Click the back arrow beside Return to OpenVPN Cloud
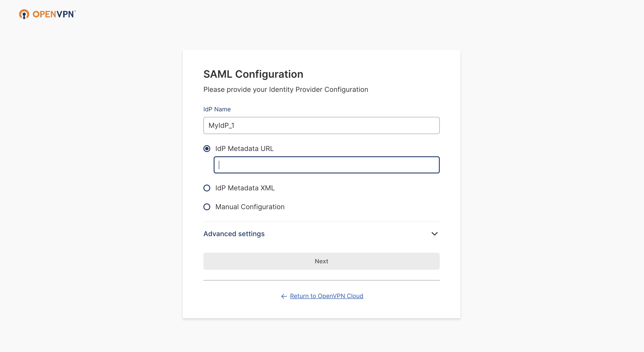Screen dimensions: 644x352 [x=283, y=296]
